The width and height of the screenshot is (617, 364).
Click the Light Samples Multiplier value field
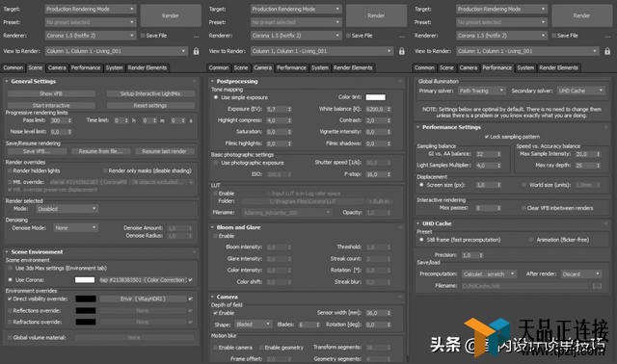tap(486, 166)
